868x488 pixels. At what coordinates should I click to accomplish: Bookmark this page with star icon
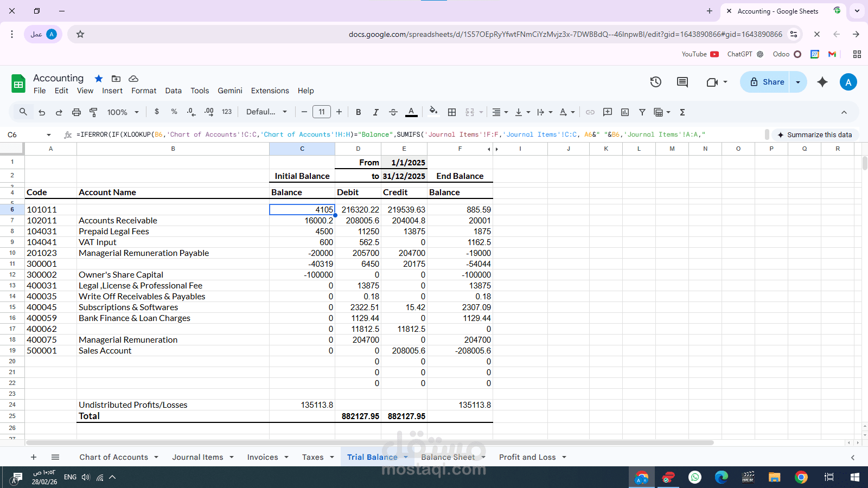(x=80, y=34)
